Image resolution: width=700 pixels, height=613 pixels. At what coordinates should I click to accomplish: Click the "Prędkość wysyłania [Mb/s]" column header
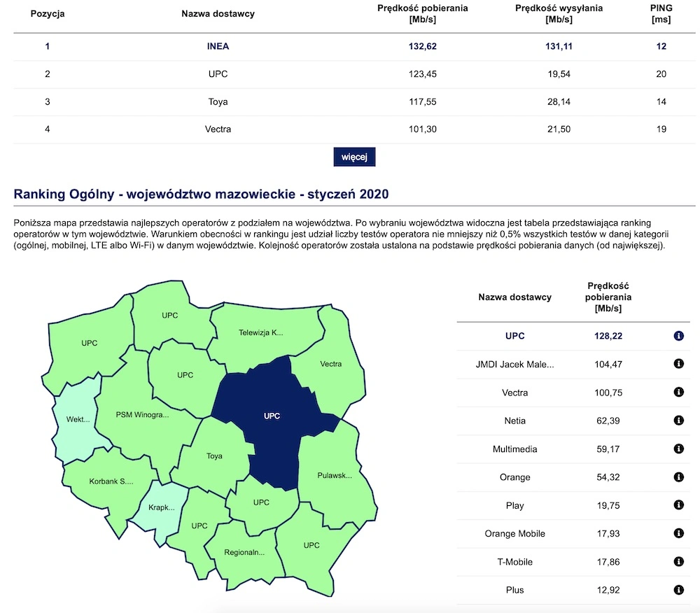(559, 14)
